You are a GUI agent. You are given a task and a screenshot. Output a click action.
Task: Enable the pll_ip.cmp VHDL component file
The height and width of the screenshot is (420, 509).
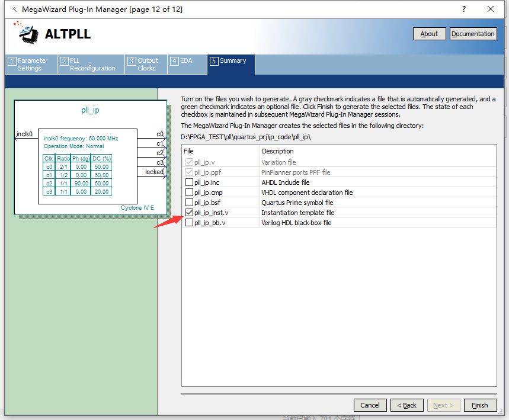pyautogui.click(x=189, y=192)
